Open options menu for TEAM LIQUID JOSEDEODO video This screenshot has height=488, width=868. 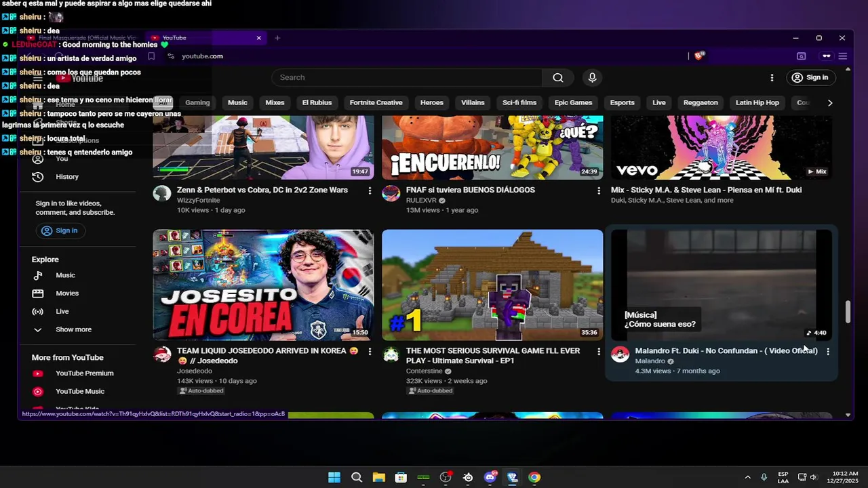(370, 352)
